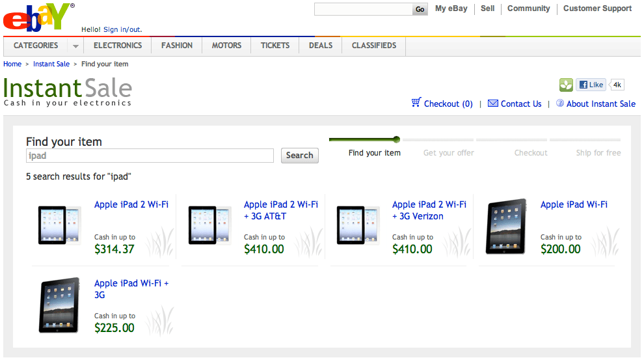Click the $225.00 price
Image resolution: width=644 pixels, height=360 pixels.
pos(114,328)
